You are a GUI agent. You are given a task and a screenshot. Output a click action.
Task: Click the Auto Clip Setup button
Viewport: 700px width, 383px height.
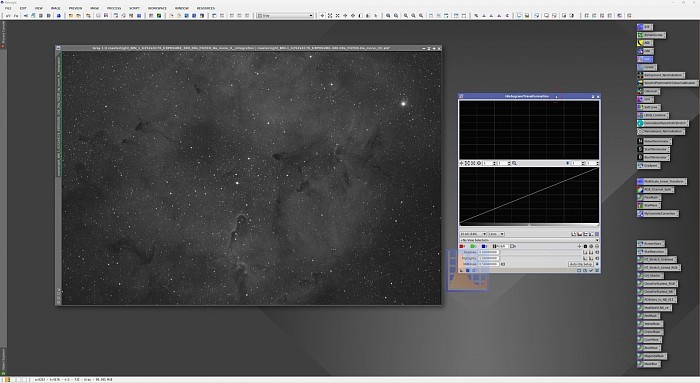click(581, 264)
